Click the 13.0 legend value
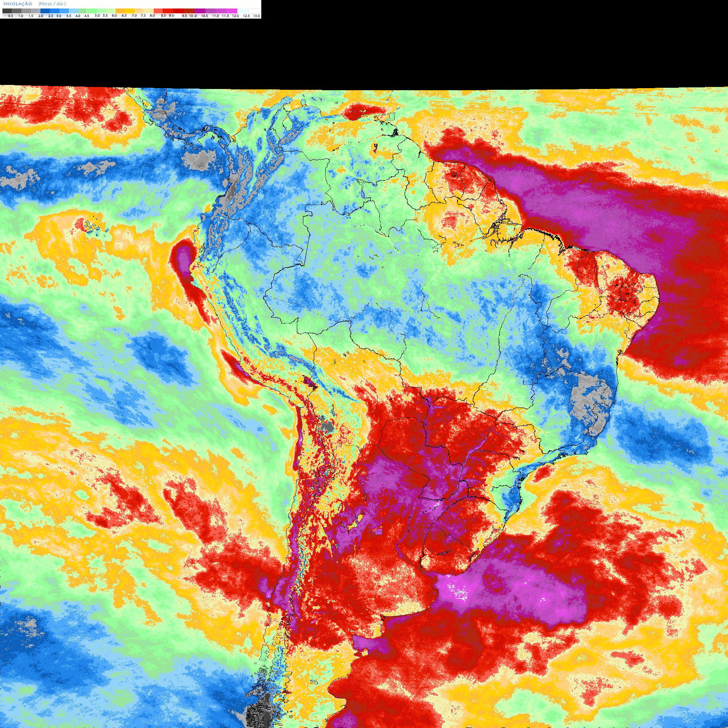 tap(256, 16)
